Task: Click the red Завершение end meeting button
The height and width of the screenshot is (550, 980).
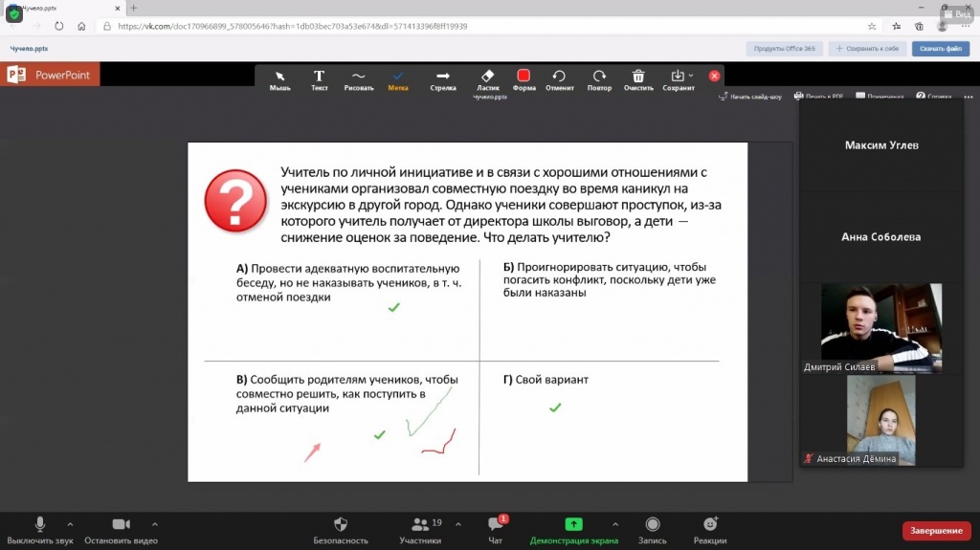Action: point(935,531)
